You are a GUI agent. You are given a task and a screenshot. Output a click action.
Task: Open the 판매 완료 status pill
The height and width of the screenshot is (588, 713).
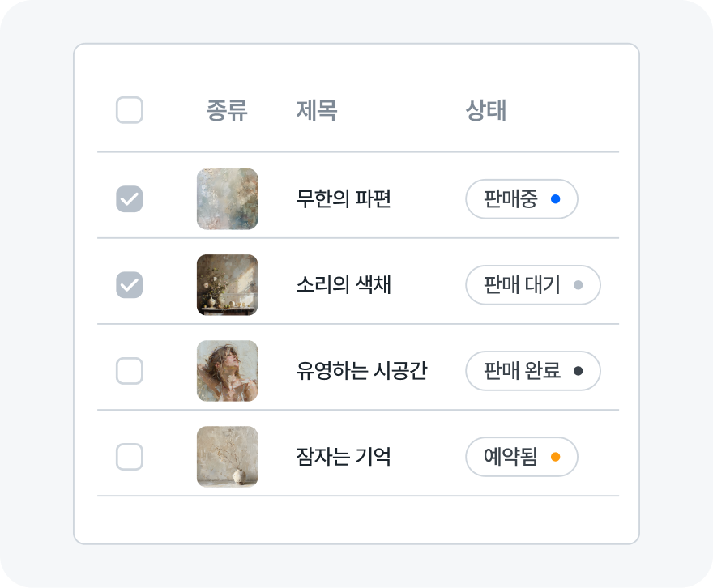click(532, 371)
